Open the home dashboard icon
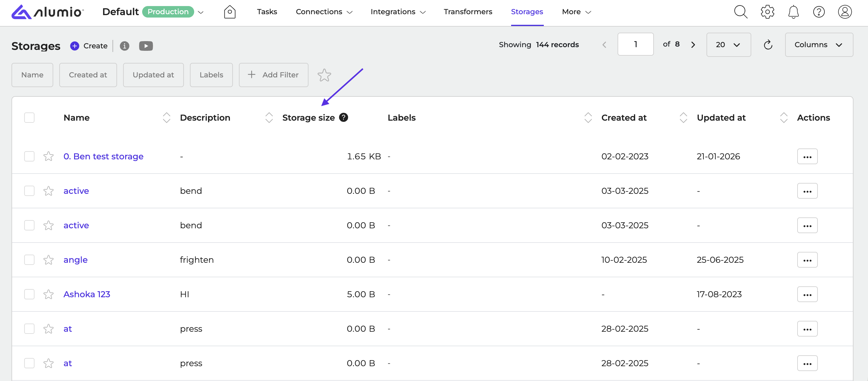 230,12
